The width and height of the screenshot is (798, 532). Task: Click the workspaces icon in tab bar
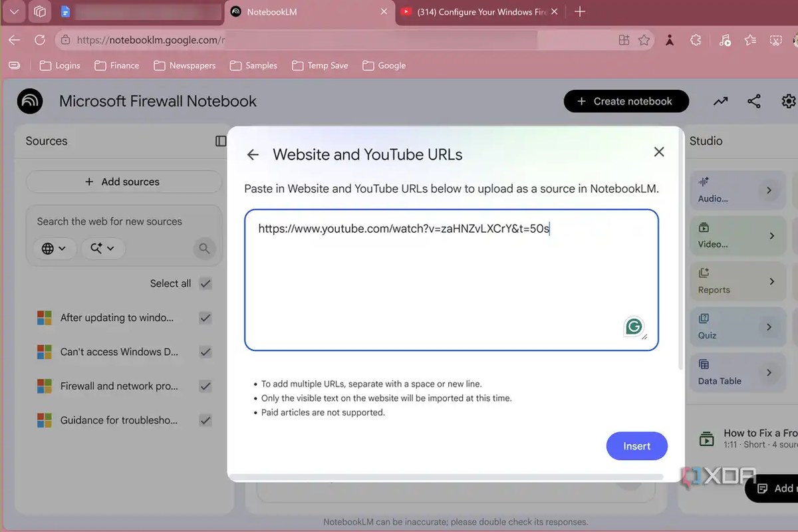(x=39, y=11)
